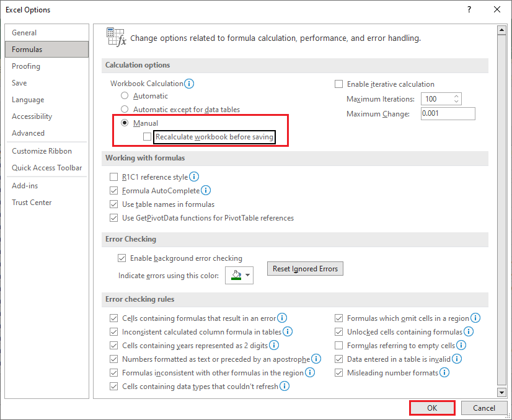Info icon for unlocked cells containing formulas
Viewport: 512px width, 420px height.
(469, 331)
